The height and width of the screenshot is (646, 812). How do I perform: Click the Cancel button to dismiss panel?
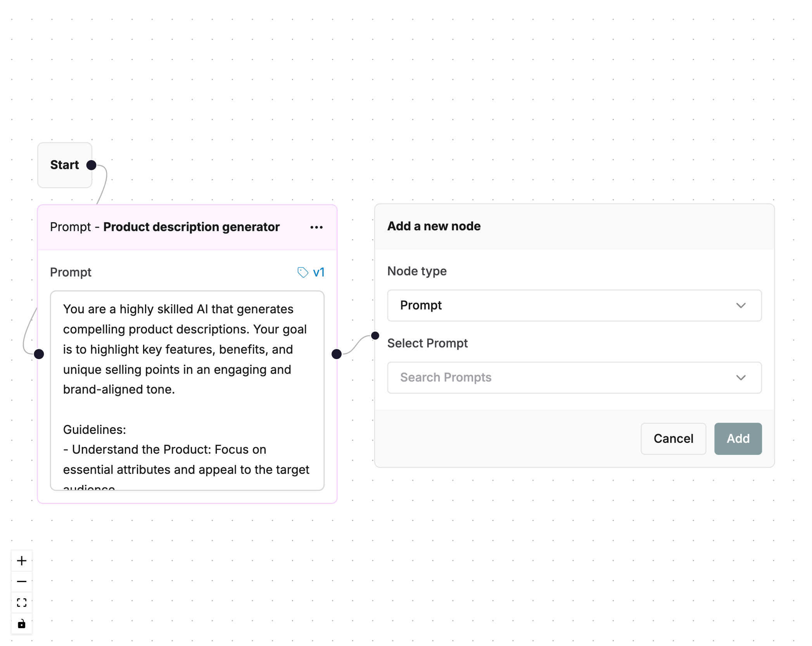673,438
